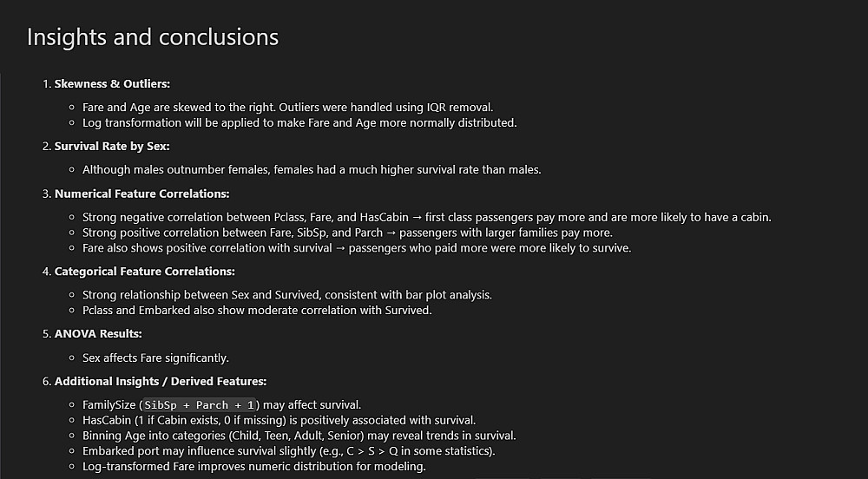Click the "Skewness & Outliers" list heading
The height and width of the screenshot is (479, 868).
[x=112, y=84]
